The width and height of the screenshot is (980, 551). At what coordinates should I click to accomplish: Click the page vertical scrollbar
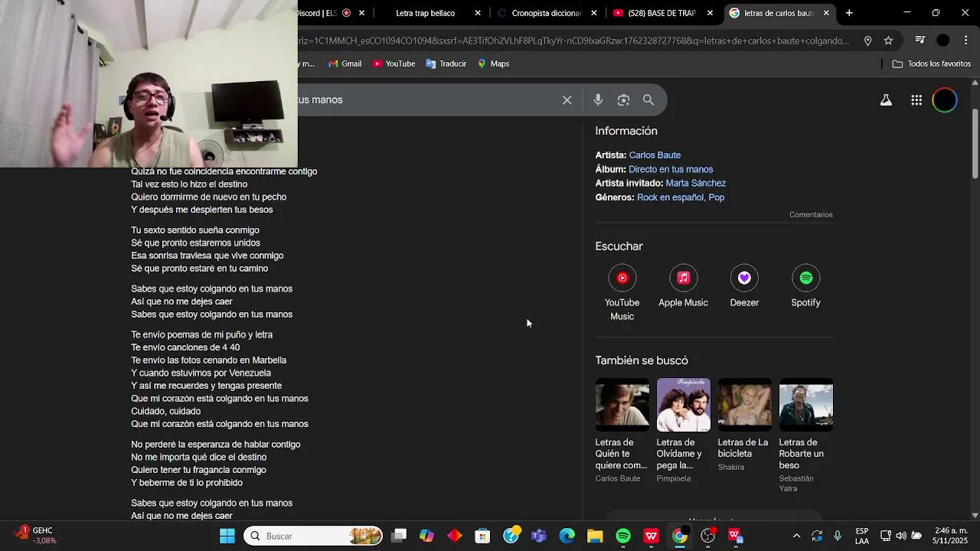click(x=975, y=144)
